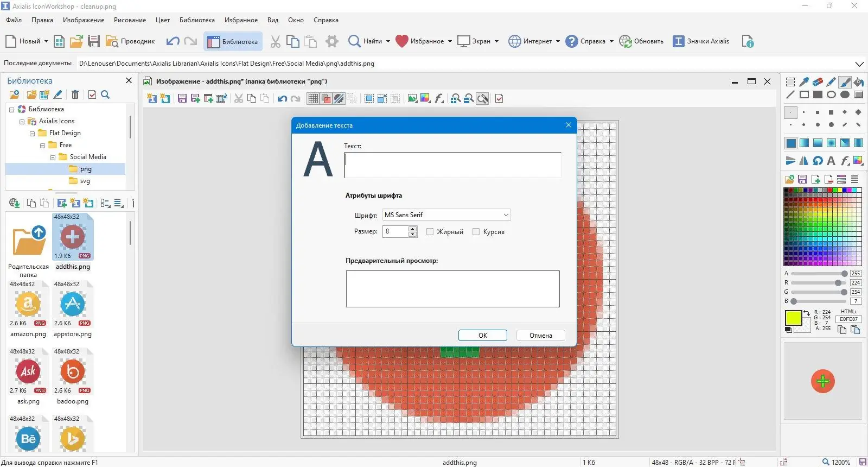868x467 pixels.
Task: Swap foreground and background colors arrow
Action: 807,313
